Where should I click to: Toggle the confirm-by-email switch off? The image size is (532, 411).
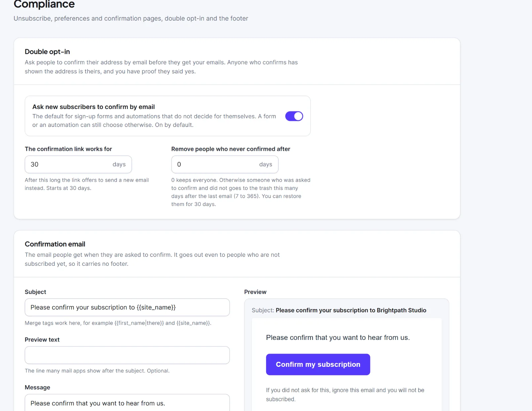294,116
